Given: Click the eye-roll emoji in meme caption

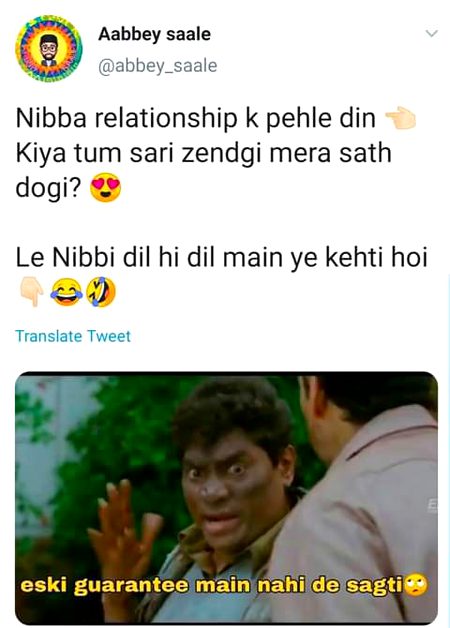Looking at the screenshot, I should click(x=416, y=586).
